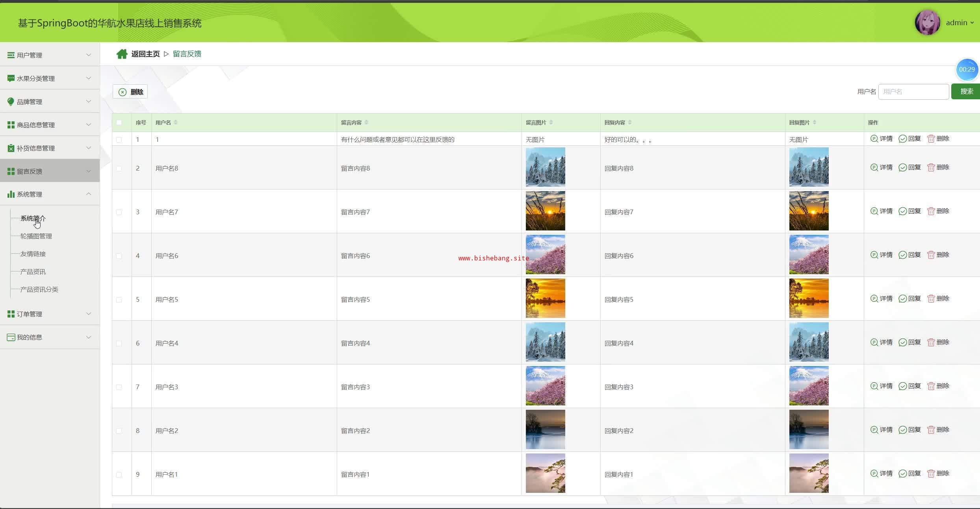The width and height of the screenshot is (980, 509).
Task: Expand the 水果分类管理 menu chevron
Action: click(x=89, y=78)
